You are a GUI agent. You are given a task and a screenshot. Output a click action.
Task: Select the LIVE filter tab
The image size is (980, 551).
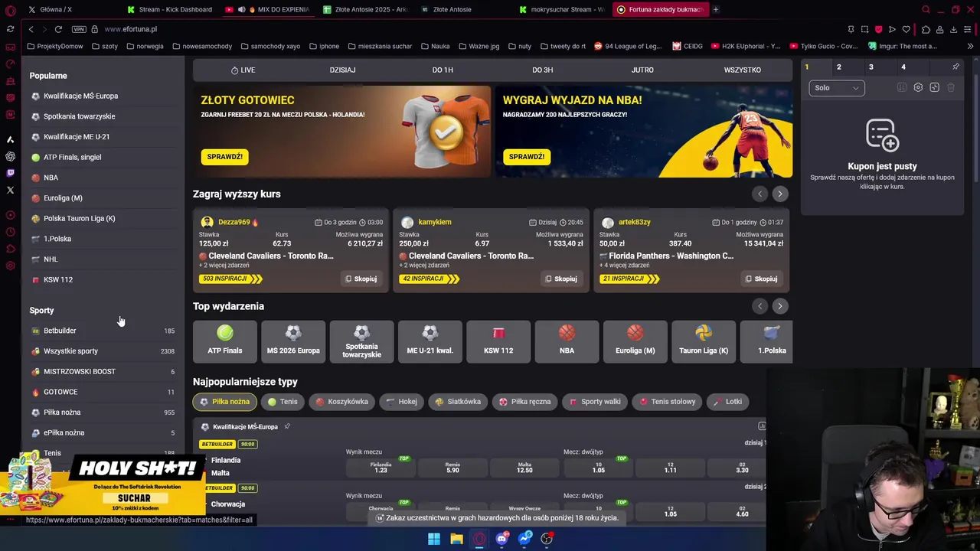pos(243,70)
